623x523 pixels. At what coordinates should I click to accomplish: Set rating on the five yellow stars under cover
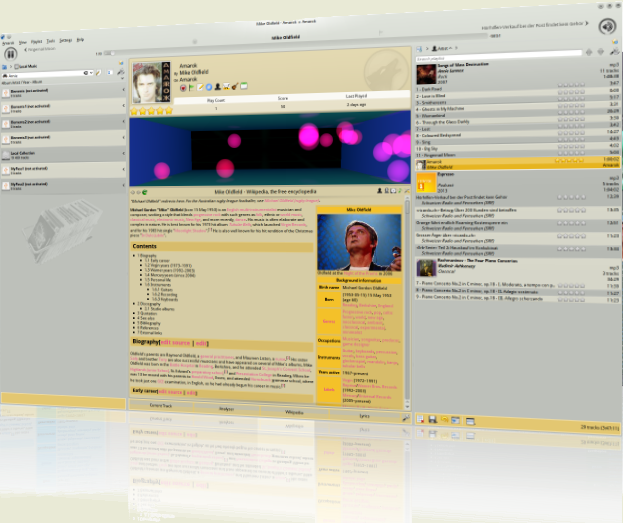pos(151,111)
